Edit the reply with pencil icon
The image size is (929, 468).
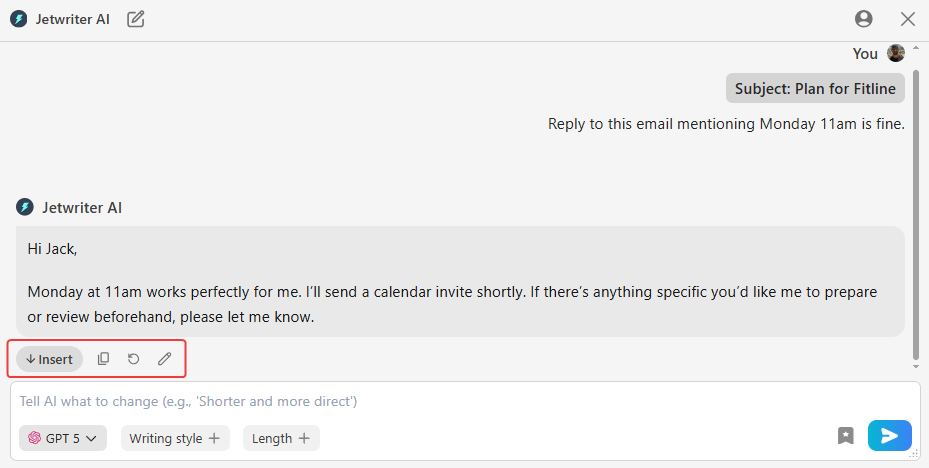[165, 359]
